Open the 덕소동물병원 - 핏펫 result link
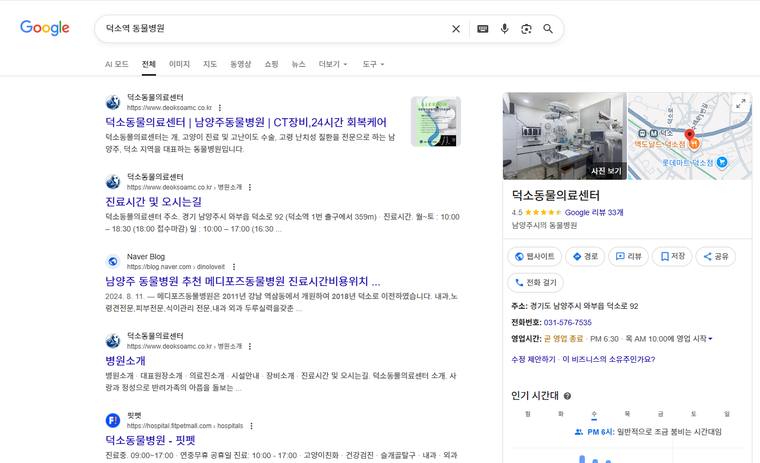Screen dimensions: 760x463 tap(150, 440)
